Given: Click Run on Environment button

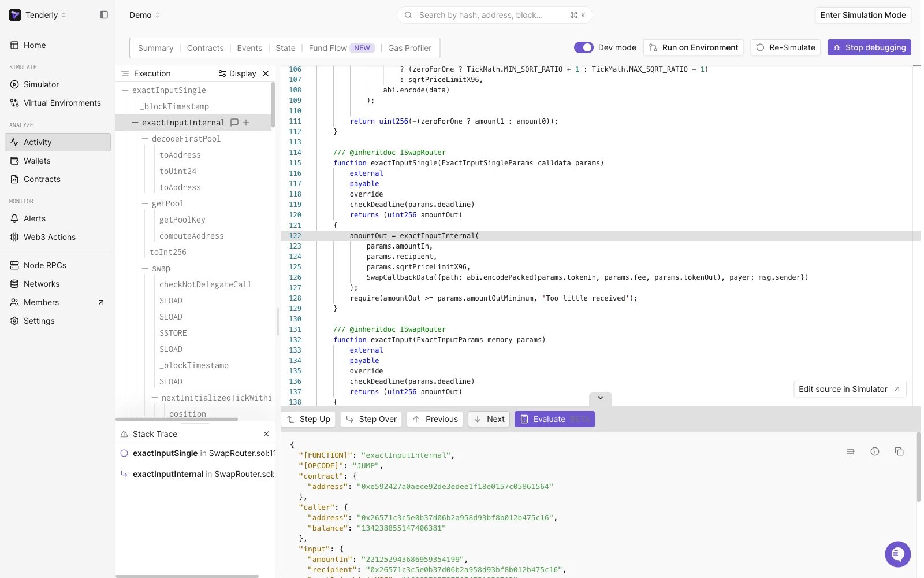Looking at the screenshot, I should pyautogui.click(x=694, y=47).
